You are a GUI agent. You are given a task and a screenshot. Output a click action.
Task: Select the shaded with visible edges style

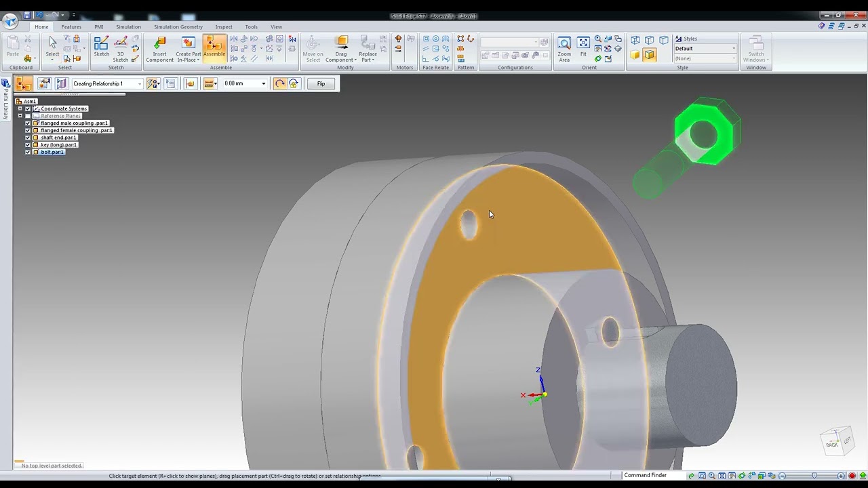pos(650,55)
